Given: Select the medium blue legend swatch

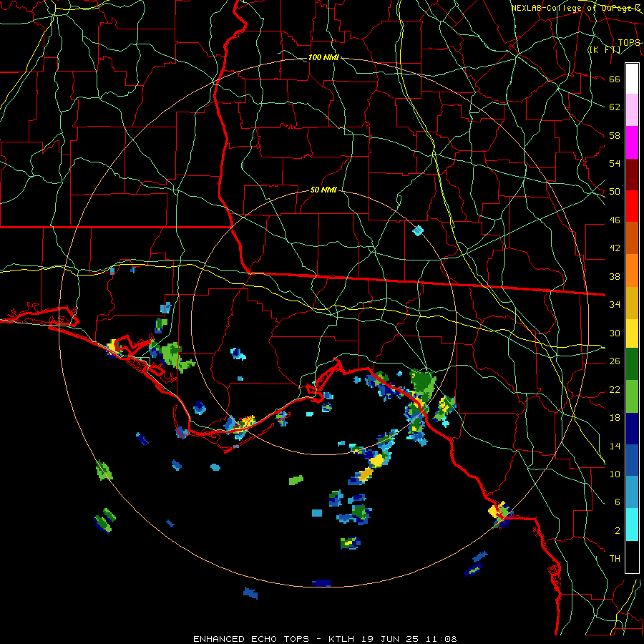Looking at the screenshot, I should [632, 460].
